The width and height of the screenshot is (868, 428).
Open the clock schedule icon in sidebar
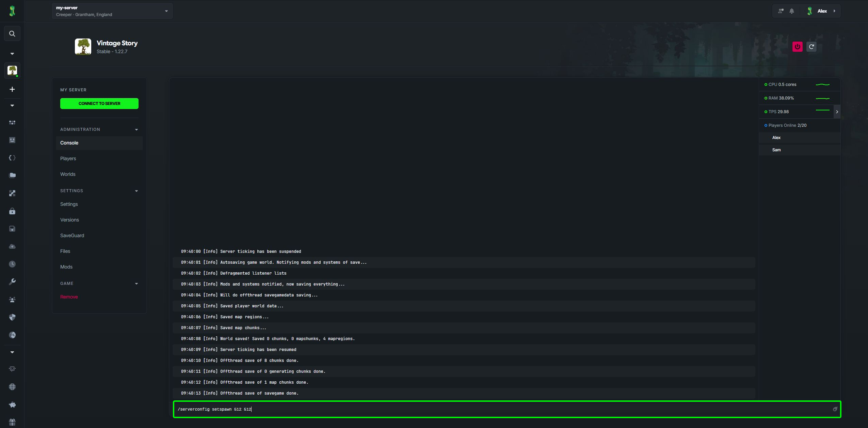click(12, 264)
